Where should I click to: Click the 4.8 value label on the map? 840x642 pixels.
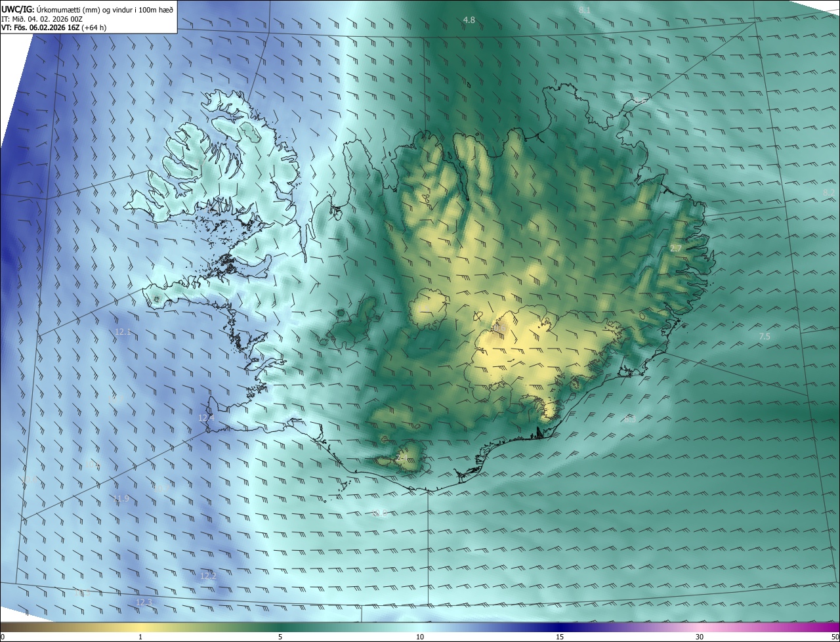click(x=469, y=20)
